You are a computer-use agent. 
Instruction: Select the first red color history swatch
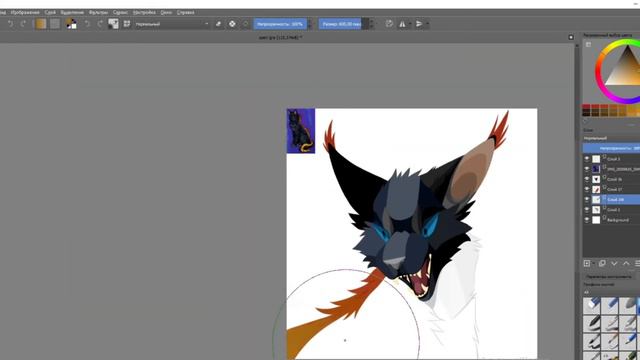(586, 107)
